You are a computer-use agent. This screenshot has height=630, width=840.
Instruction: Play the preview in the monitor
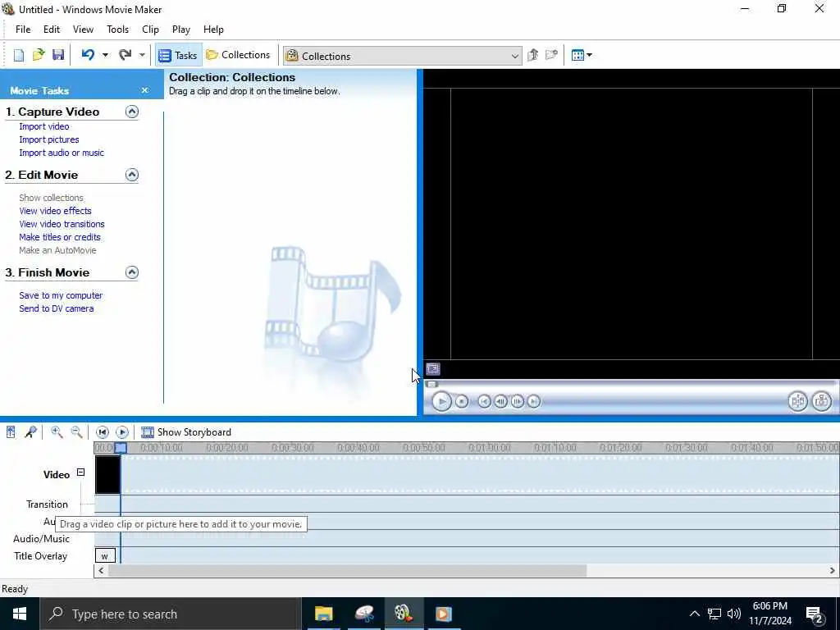[441, 401]
